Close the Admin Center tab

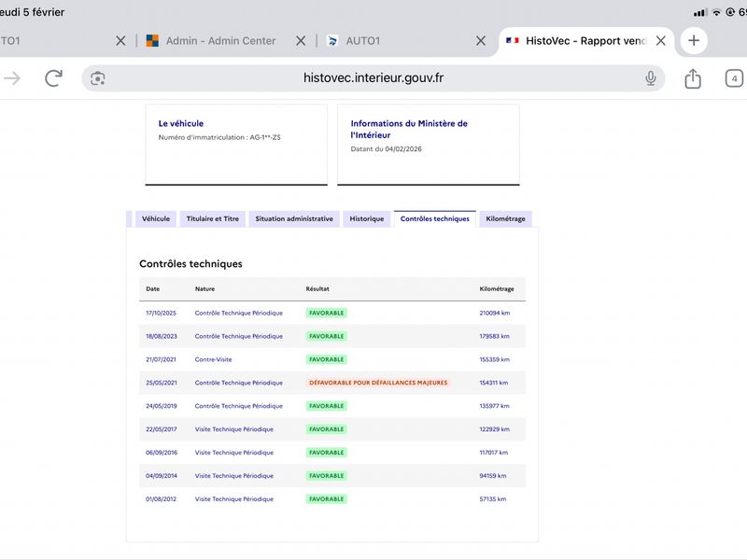pyautogui.click(x=301, y=41)
